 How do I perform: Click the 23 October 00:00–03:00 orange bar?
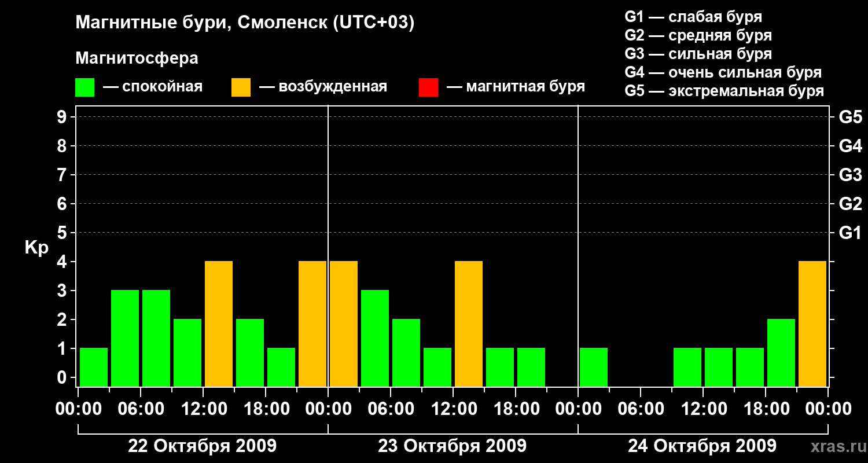click(x=344, y=324)
